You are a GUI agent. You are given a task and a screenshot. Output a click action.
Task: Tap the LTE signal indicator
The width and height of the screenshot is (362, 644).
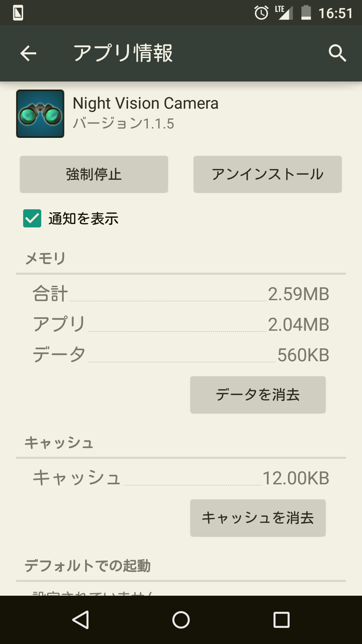(284, 13)
